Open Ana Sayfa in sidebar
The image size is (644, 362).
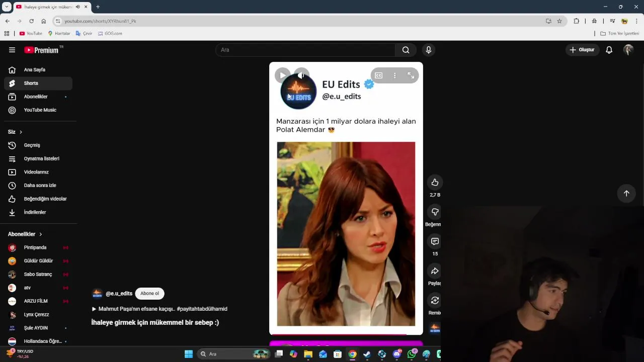point(38,70)
